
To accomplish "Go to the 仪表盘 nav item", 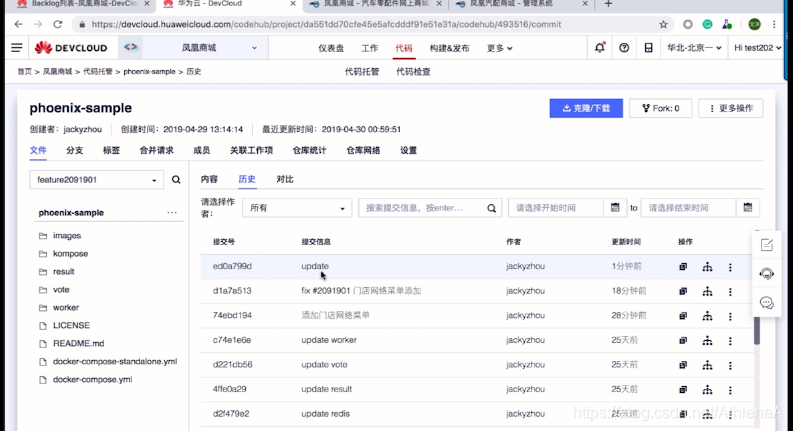I will pyautogui.click(x=331, y=48).
